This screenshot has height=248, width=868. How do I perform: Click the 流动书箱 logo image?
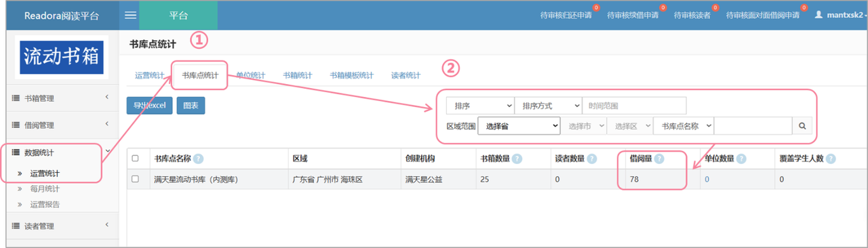(x=62, y=58)
